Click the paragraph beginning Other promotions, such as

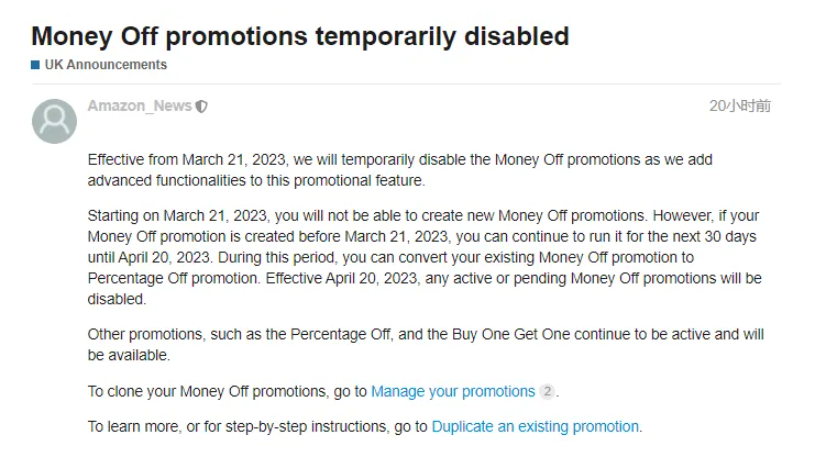click(x=426, y=345)
